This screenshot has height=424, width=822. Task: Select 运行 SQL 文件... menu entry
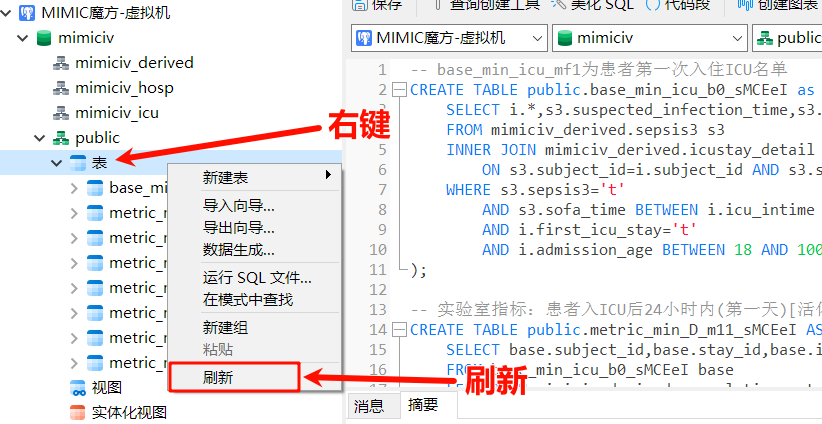[x=257, y=278]
